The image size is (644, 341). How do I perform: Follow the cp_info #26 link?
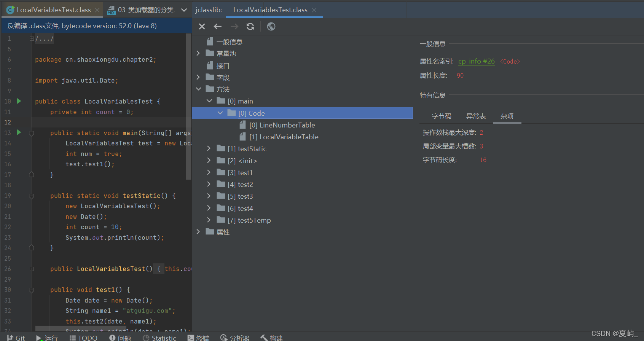[476, 61]
